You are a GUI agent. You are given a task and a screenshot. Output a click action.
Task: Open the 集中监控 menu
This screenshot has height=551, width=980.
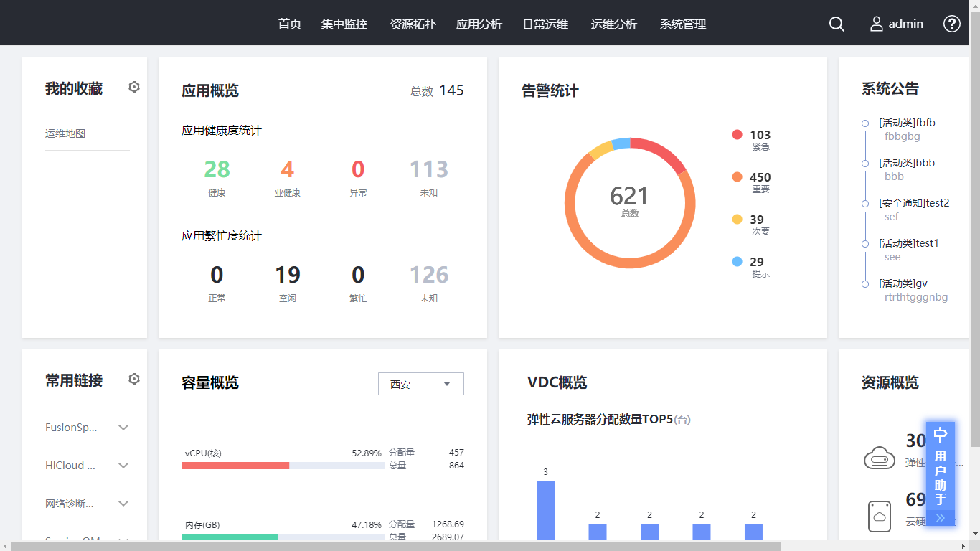pyautogui.click(x=344, y=24)
